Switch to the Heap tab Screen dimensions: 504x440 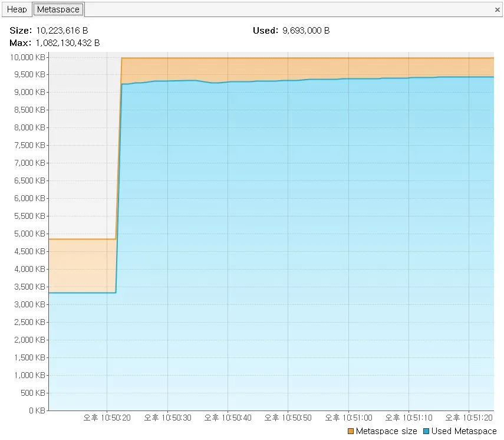16,9
